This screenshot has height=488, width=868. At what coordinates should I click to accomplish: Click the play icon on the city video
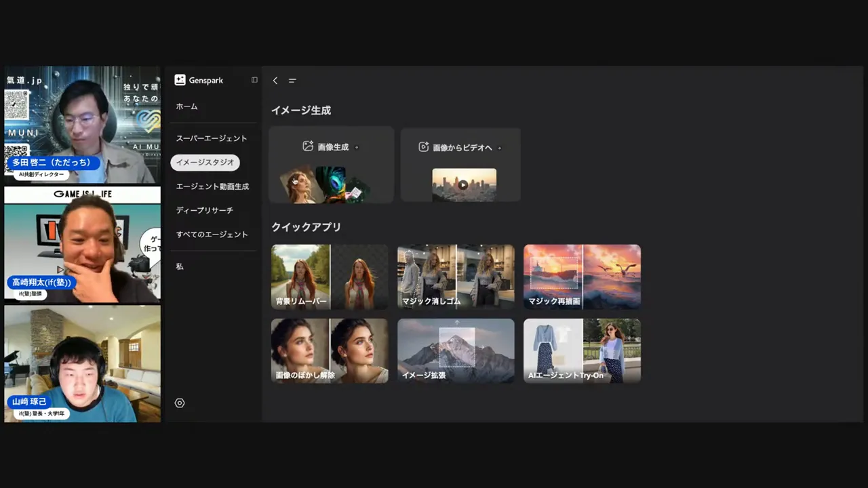(464, 184)
